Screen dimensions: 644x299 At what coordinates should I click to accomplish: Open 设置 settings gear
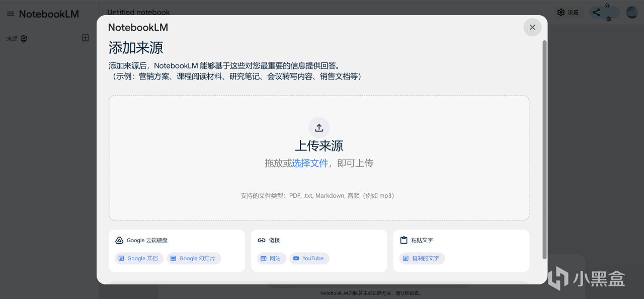(x=568, y=13)
